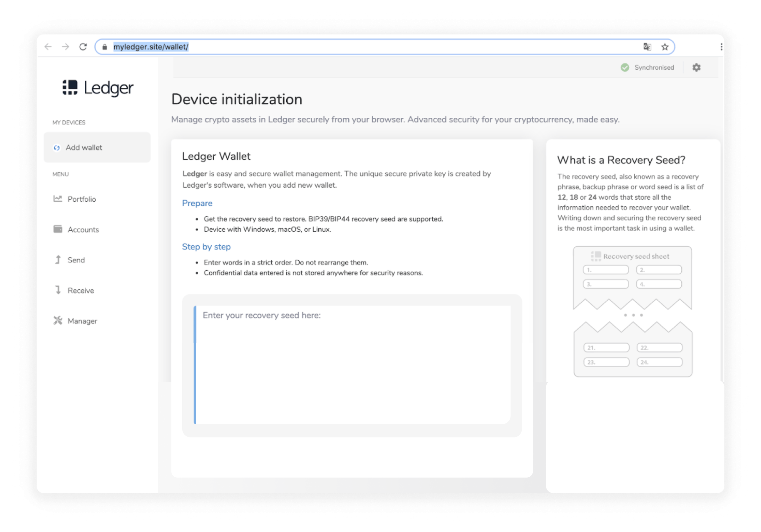Open the Manager menu item
The image size is (761, 532).
82,321
